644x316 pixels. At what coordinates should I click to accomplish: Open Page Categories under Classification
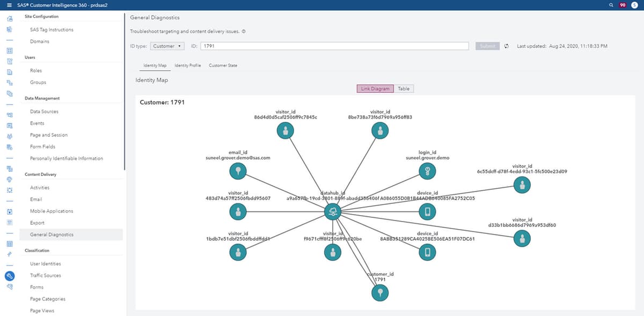click(x=48, y=299)
